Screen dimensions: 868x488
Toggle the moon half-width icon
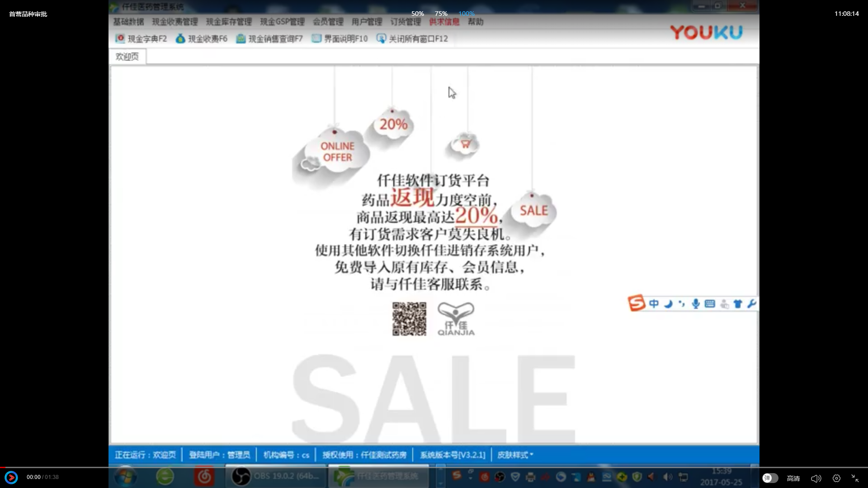click(x=668, y=304)
